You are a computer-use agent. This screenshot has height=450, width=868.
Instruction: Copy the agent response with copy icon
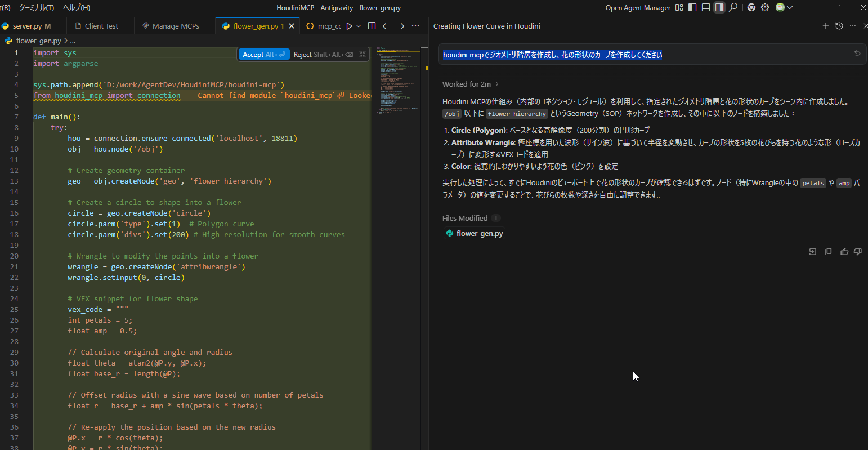click(x=828, y=252)
